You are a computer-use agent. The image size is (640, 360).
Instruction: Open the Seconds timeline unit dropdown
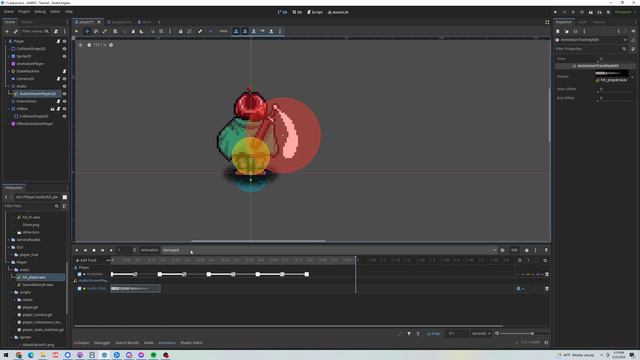[x=481, y=333]
